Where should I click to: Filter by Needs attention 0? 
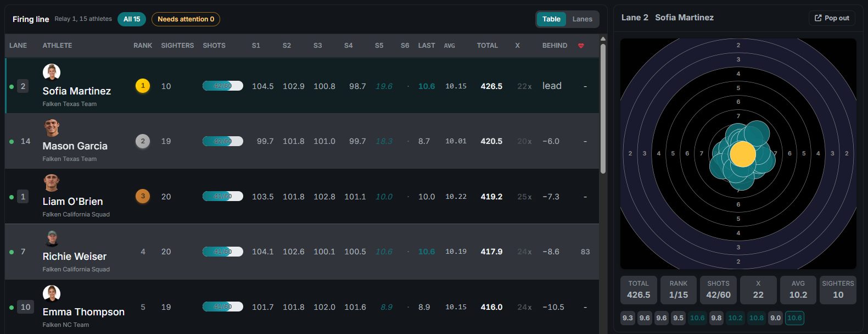(x=186, y=19)
